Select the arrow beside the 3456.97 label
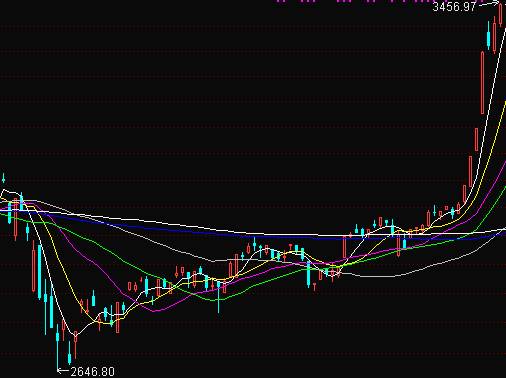This screenshot has height=378, width=506. coord(489,4)
